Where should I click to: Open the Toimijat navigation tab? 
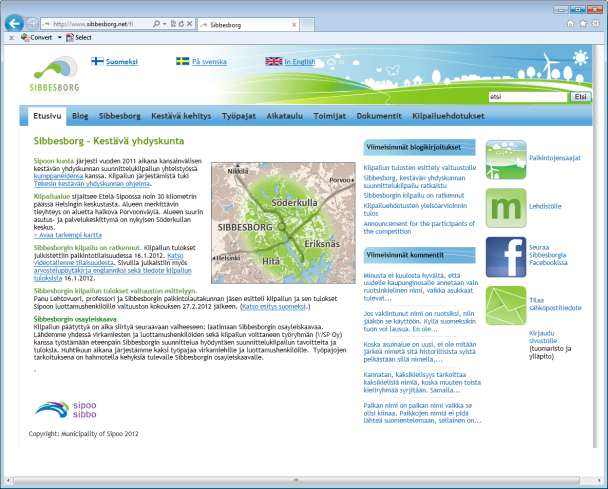pos(330,116)
